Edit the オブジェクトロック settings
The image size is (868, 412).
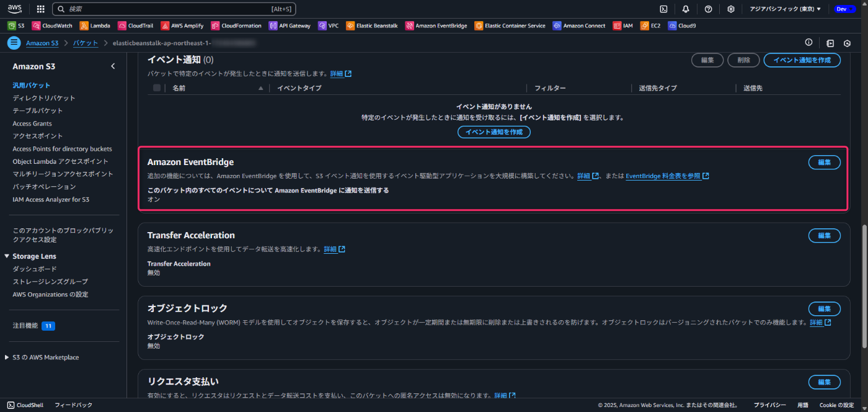coord(825,309)
